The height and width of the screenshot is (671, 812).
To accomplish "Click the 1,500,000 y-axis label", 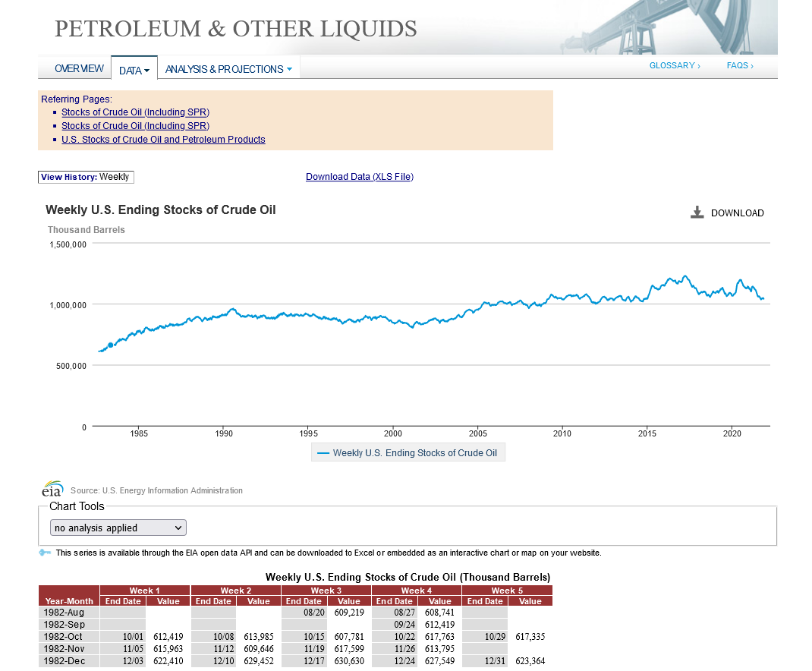I will (68, 244).
